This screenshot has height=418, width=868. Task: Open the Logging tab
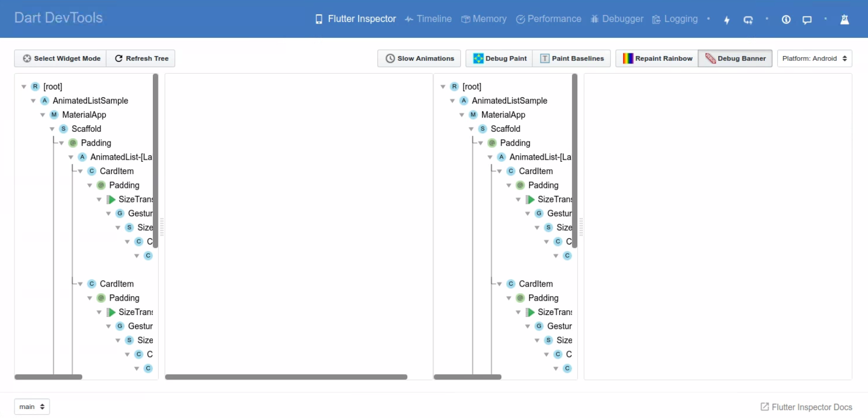pos(675,19)
